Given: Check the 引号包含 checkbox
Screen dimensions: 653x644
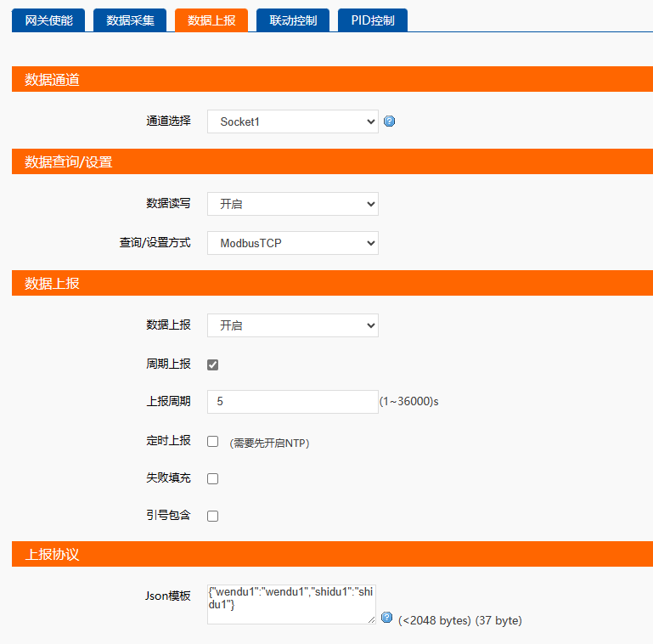Looking at the screenshot, I should click(x=213, y=516).
